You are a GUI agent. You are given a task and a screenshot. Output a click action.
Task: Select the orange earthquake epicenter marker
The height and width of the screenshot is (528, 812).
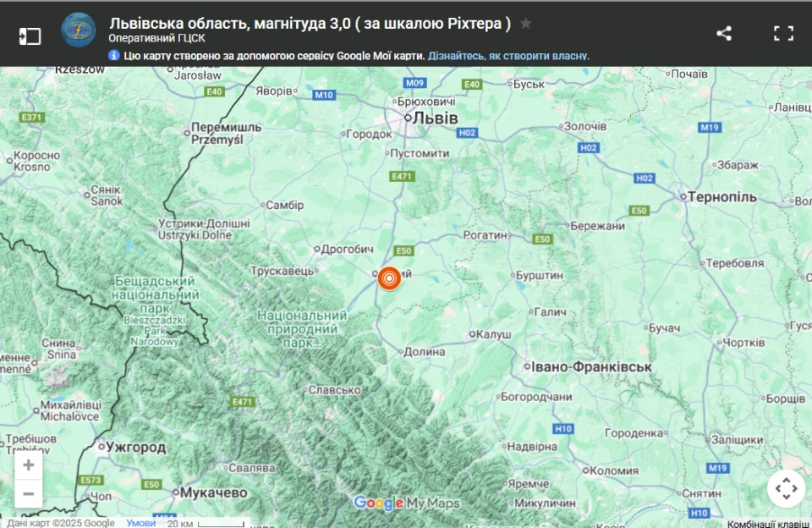coord(389,278)
